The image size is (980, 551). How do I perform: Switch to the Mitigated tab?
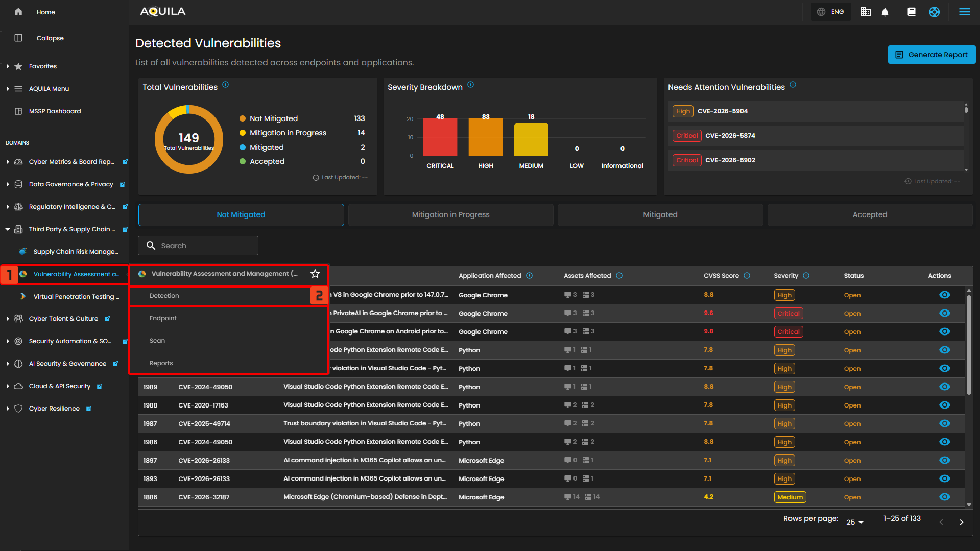(660, 215)
